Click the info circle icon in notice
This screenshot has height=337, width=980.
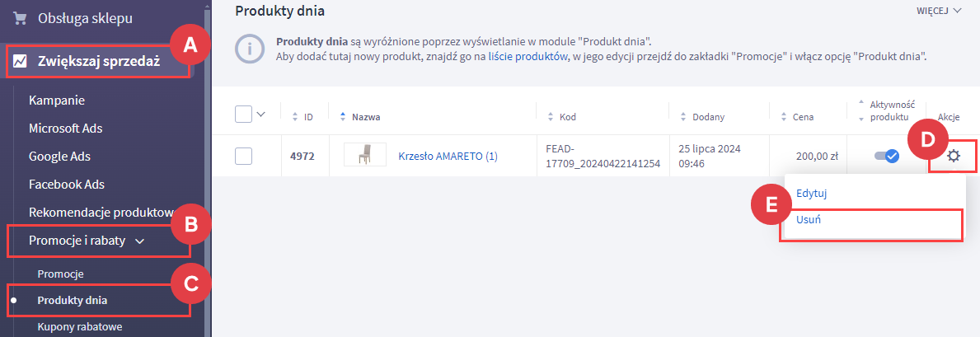click(x=248, y=49)
